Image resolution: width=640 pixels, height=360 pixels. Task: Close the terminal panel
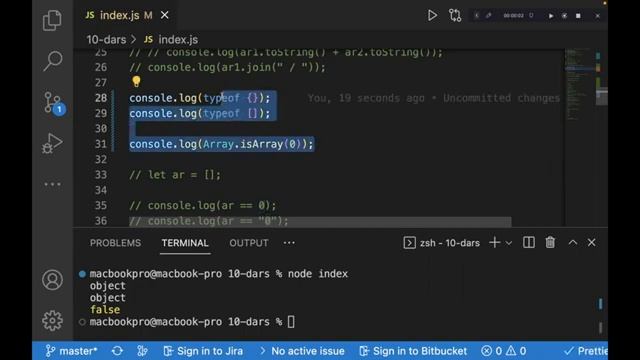[591, 242]
